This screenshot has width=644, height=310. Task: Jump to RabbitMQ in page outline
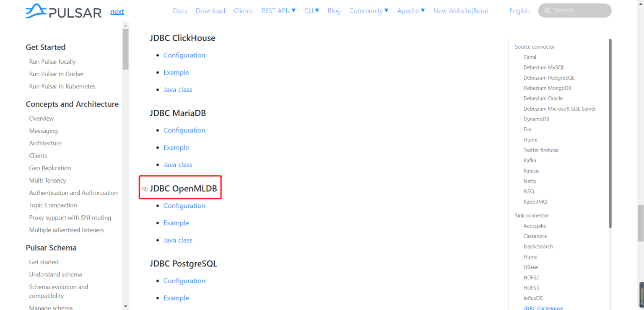pyautogui.click(x=535, y=202)
